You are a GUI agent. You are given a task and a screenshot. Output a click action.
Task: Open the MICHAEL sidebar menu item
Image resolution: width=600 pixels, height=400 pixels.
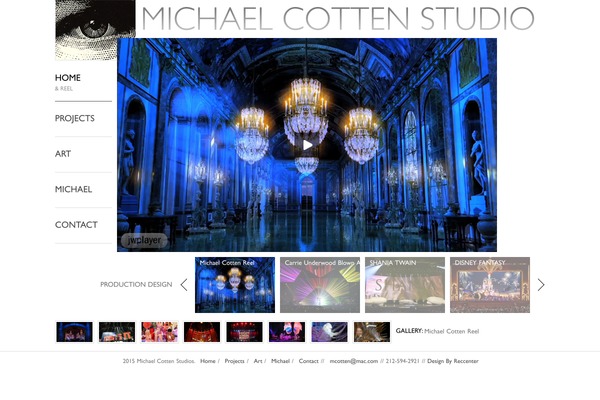tap(73, 189)
